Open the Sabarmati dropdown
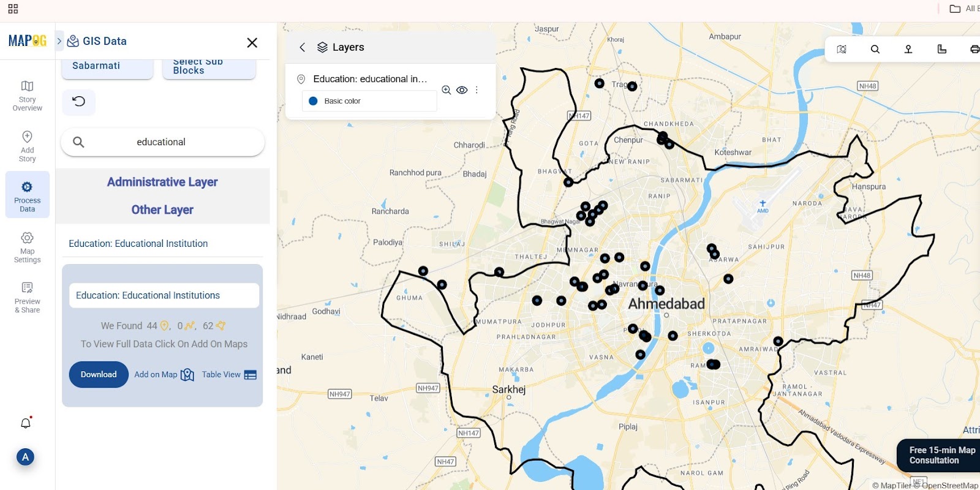Image resolution: width=980 pixels, height=490 pixels. click(107, 68)
